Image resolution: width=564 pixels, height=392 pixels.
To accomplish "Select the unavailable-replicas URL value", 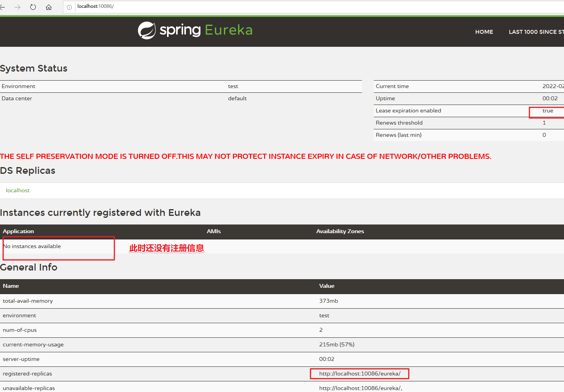I will (361, 388).
